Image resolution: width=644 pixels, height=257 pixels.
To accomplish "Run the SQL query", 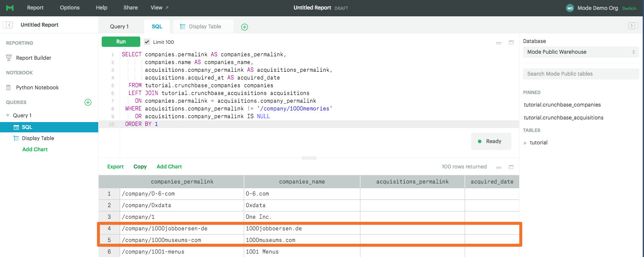I will coord(121,42).
